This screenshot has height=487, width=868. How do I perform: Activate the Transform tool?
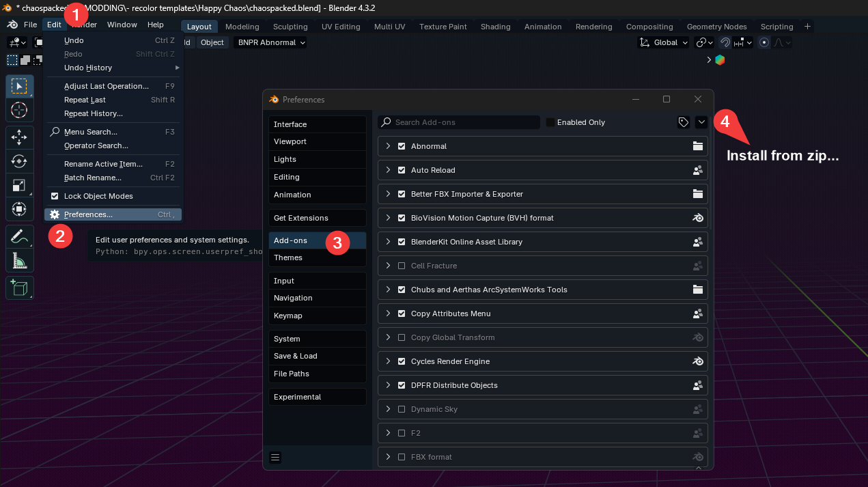pyautogui.click(x=19, y=208)
